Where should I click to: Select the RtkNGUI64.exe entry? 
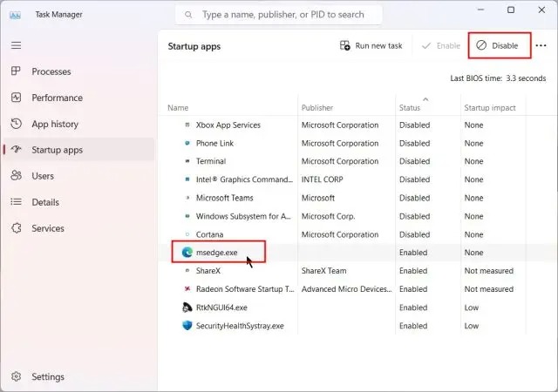(x=358, y=308)
